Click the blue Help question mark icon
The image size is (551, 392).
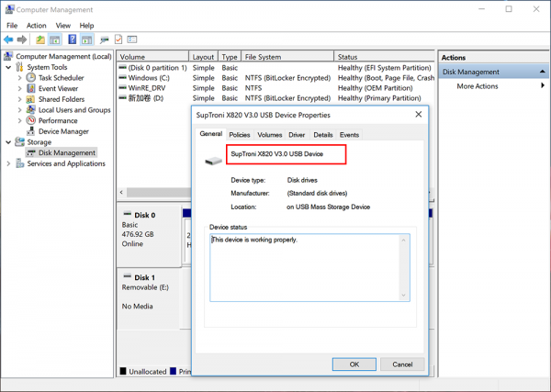point(73,39)
